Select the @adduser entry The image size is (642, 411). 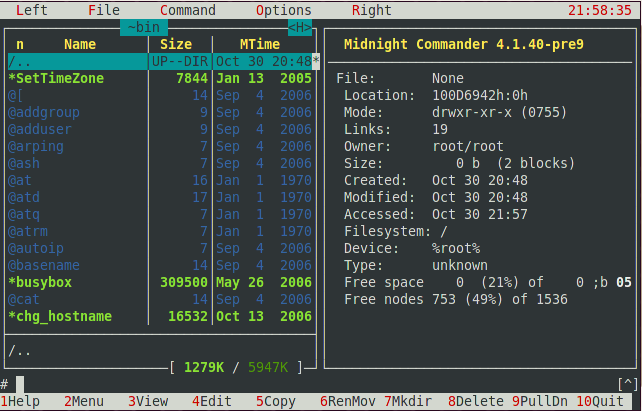162,129
